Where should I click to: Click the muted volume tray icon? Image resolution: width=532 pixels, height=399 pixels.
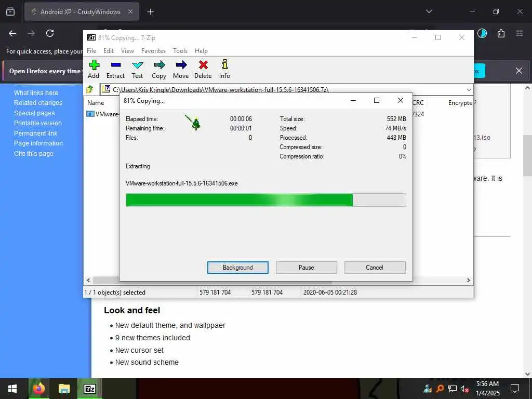click(x=464, y=389)
